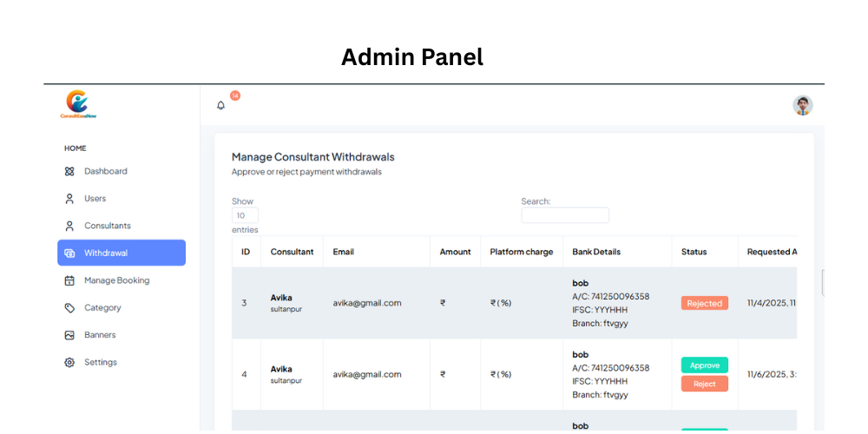Open the notifications bell

[220, 105]
